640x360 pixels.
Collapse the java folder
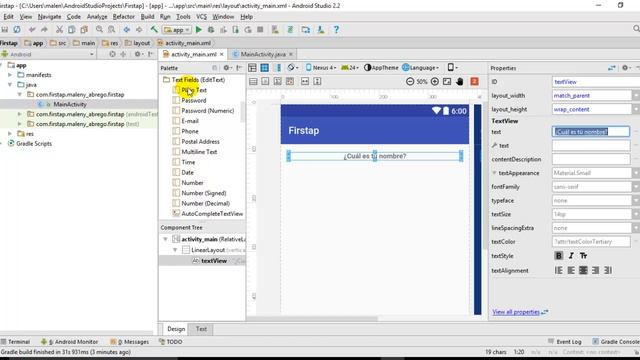tap(10, 85)
